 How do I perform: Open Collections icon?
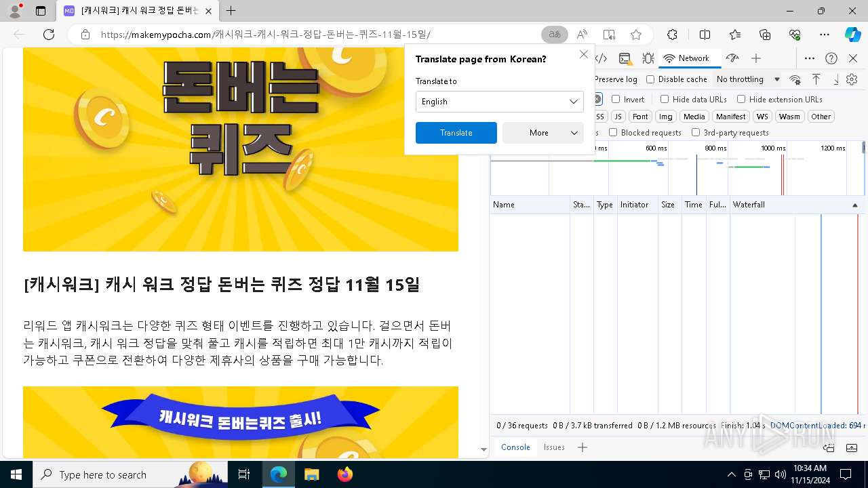(765, 35)
